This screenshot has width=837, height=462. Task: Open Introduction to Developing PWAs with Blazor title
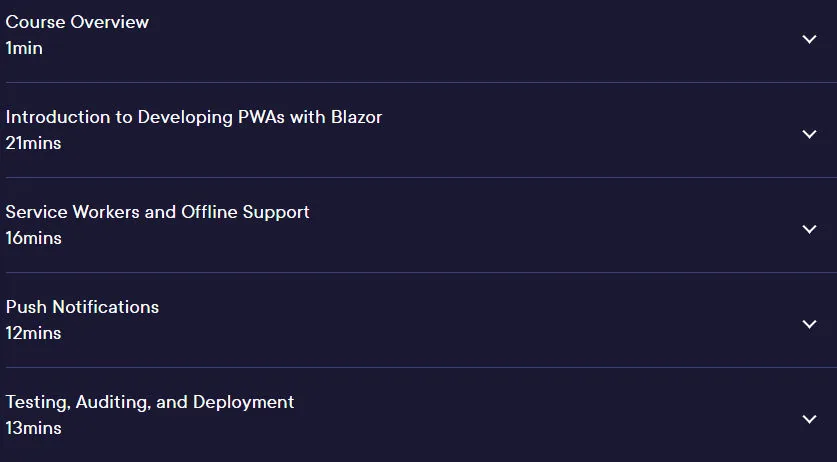tap(194, 117)
